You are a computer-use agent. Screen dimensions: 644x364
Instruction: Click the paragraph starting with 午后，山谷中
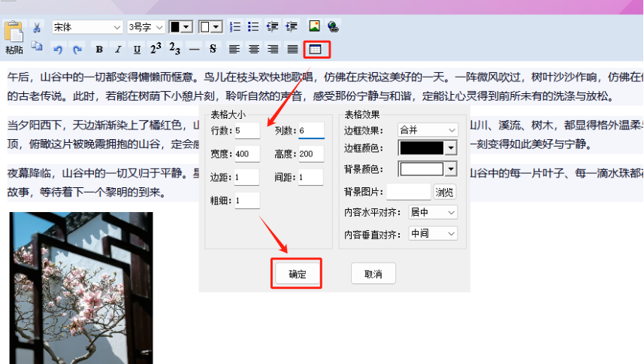(x=325, y=86)
